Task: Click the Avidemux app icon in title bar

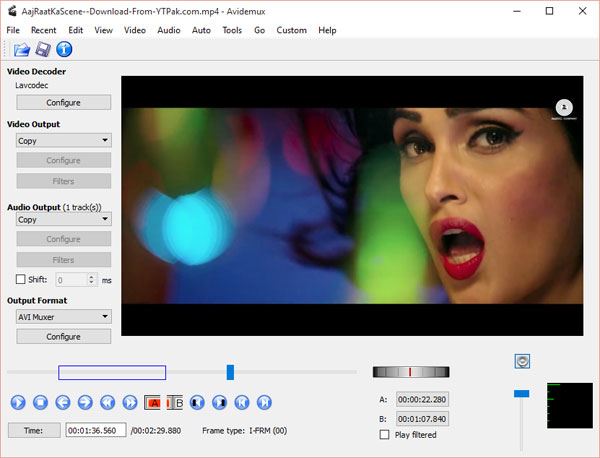Action: click(x=12, y=11)
